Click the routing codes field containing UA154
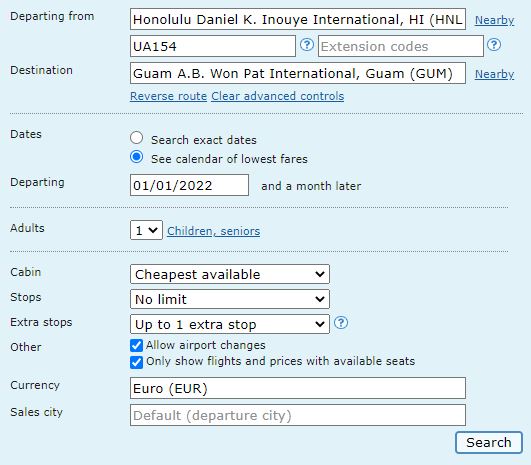This screenshot has width=531, height=465. (x=213, y=46)
